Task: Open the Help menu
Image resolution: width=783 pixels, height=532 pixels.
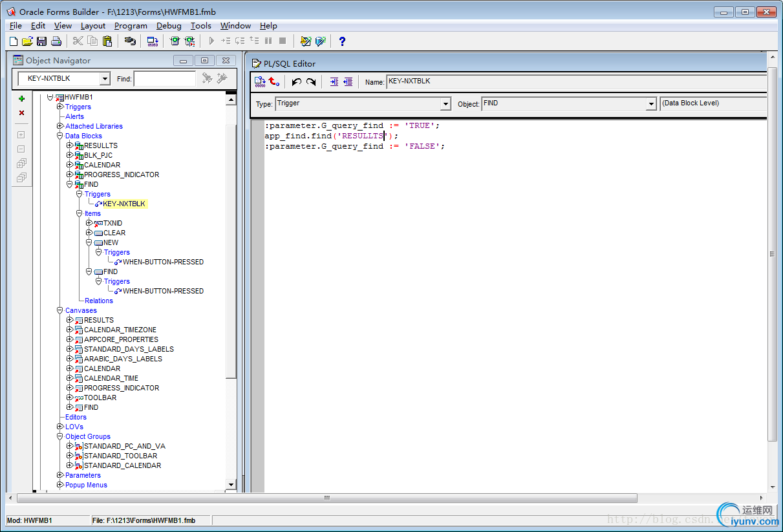Action: 268,26
